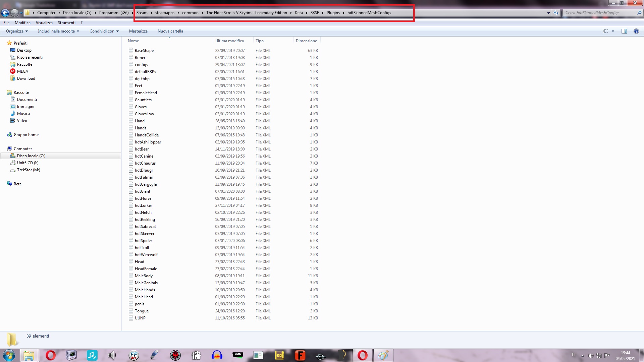Viewport: 644px width, 362px height.
Task: Click the change view icon
Action: pyautogui.click(x=606, y=31)
